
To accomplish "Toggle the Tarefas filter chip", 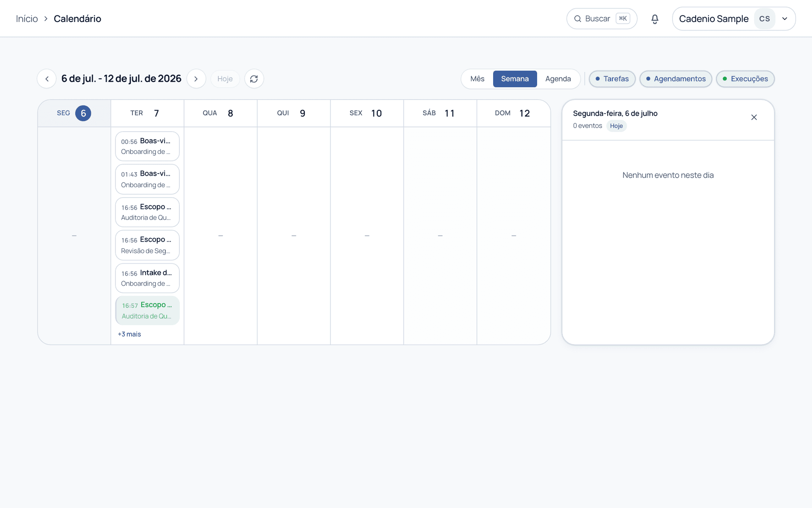I will pos(612,79).
